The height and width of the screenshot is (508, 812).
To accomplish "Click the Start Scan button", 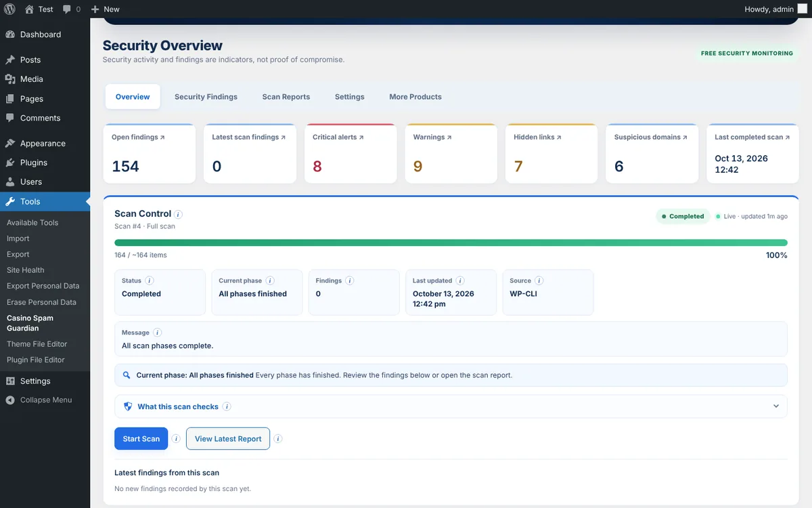I will click(x=141, y=439).
